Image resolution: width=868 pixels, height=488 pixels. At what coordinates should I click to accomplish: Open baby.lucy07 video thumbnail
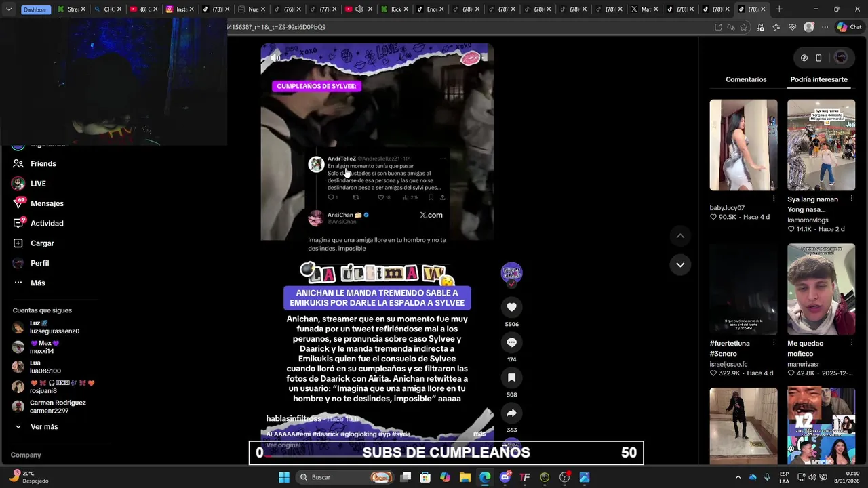(743, 145)
